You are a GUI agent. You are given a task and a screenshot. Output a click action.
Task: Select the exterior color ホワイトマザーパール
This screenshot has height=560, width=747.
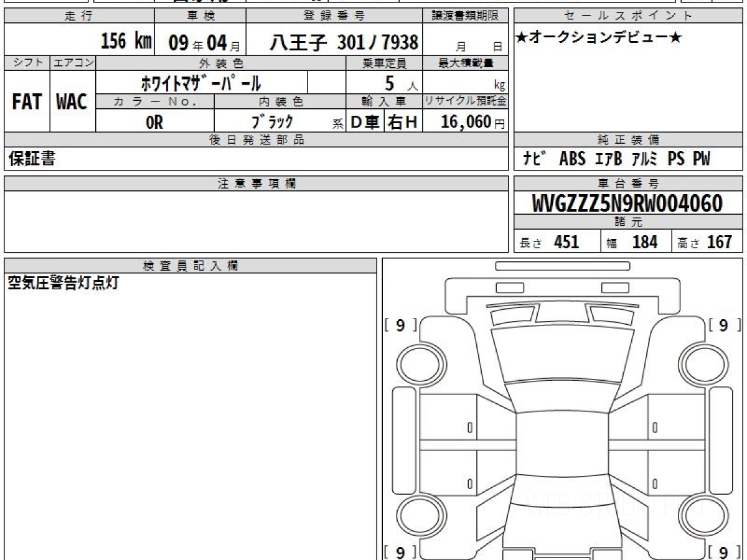(201, 82)
